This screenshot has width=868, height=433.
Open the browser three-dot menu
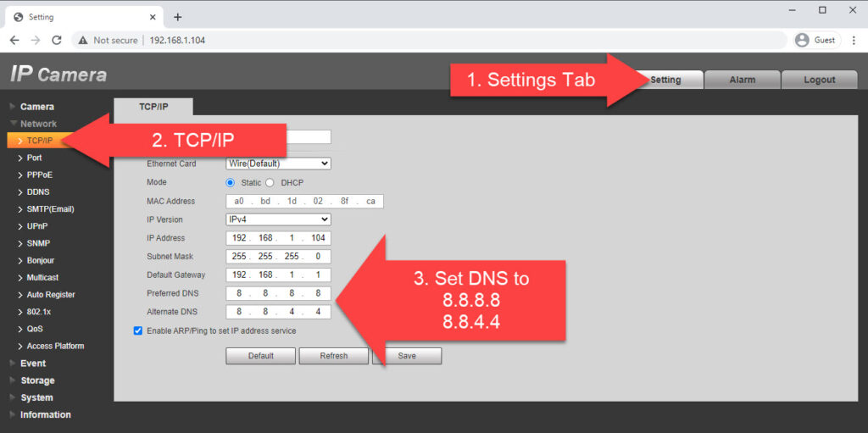tap(852, 40)
